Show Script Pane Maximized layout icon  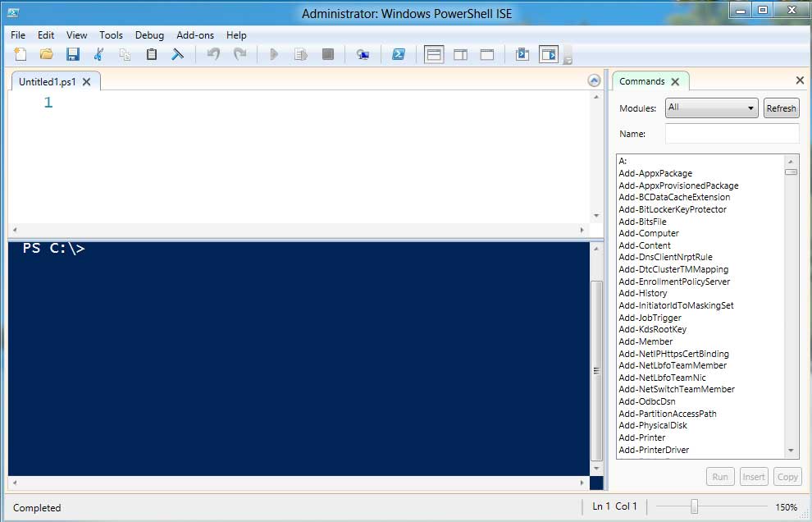click(486, 54)
